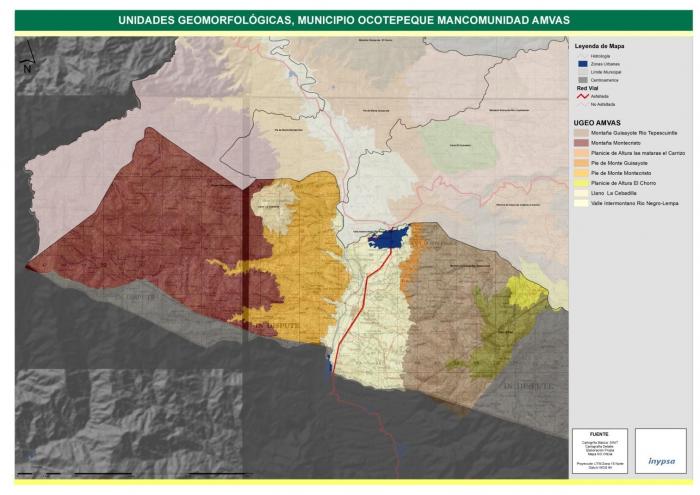
Task: Click the north arrow compass symbol
Action: pos(27,64)
